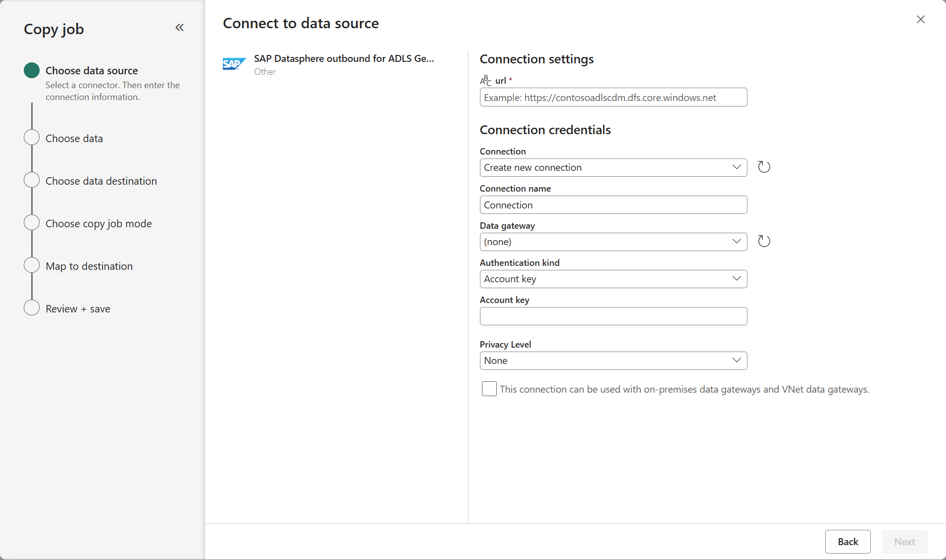The width and height of the screenshot is (946, 560).
Task: Enable on-premises and VNet gateways checkbox
Action: pos(489,389)
